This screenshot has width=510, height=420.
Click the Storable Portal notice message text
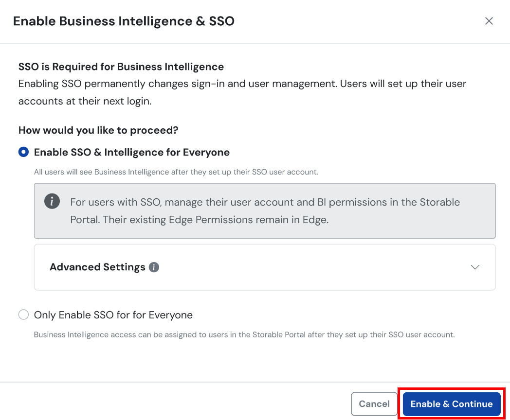pos(265,210)
